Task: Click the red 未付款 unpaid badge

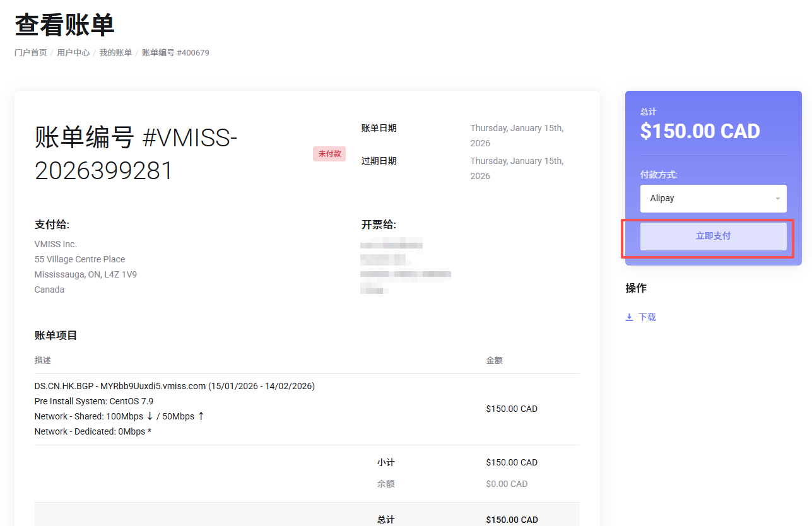Action: [x=329, y=154]
